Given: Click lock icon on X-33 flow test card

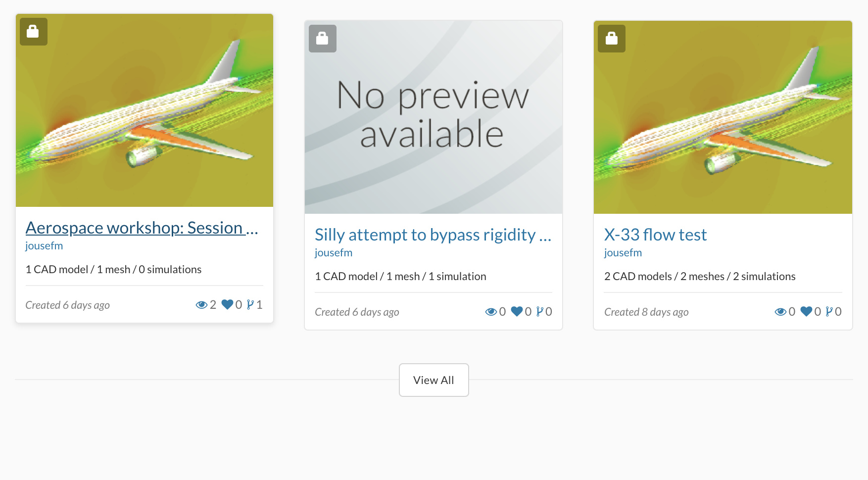Looking at the screenshot, I should pos(611,39).
